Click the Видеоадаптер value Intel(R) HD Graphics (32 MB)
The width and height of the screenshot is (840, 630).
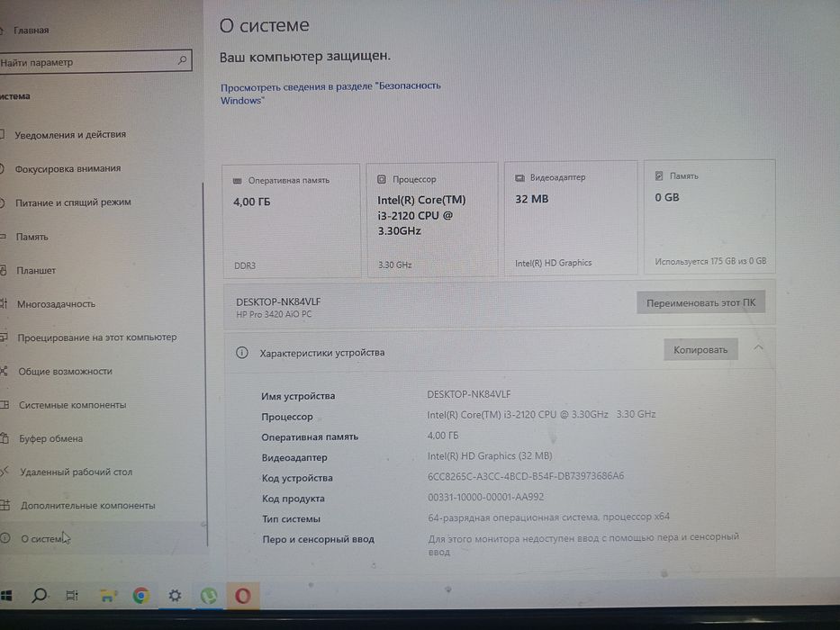(x=490, y=456)
